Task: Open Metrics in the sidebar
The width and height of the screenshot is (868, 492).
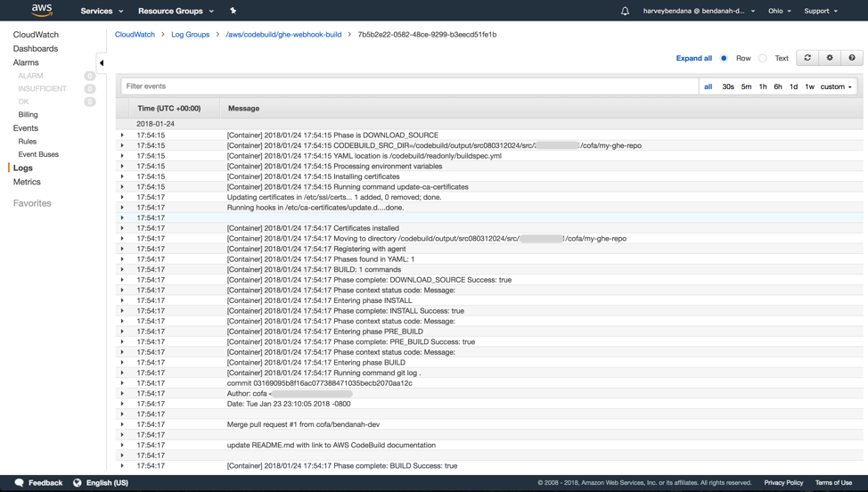Action: (x=27, y=182)
